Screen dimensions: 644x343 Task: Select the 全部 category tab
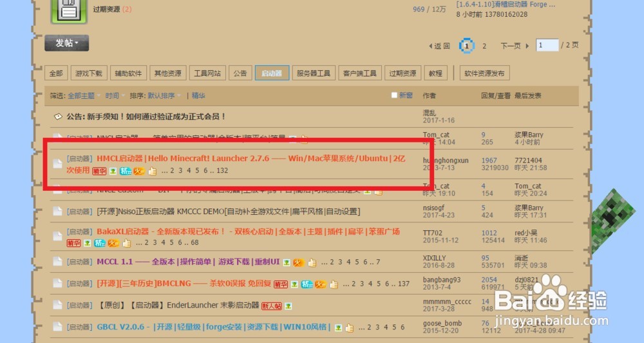tap(56, 73)
